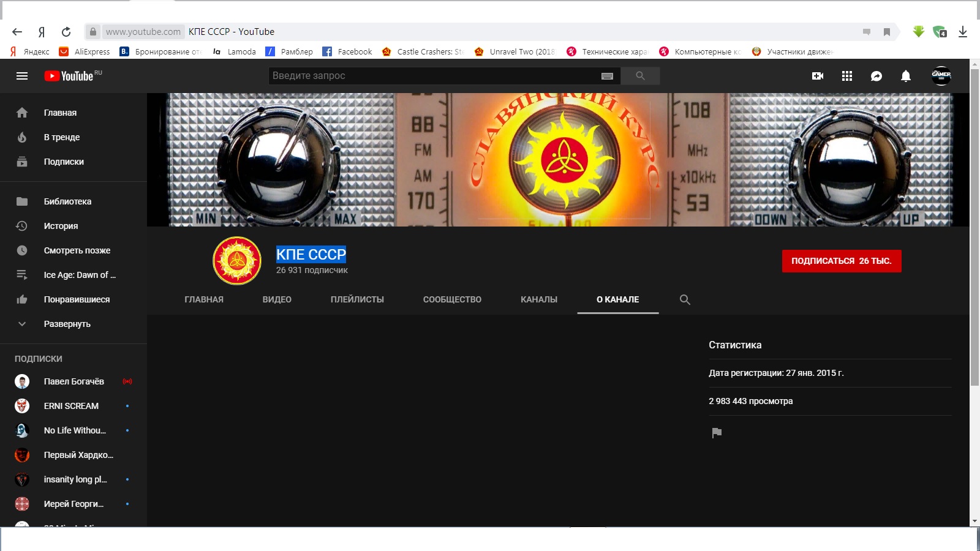Open the account avatar menu
Viewport: 980px width, 551px height.
pyautogui.click(x=941, y=75)
